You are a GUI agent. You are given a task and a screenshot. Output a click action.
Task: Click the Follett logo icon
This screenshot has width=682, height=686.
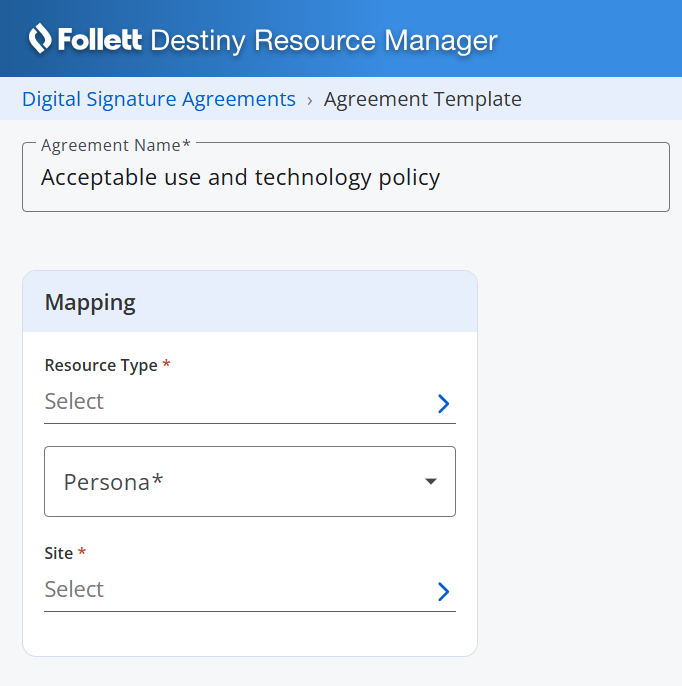pyautogui.click(x=40, y=38)
